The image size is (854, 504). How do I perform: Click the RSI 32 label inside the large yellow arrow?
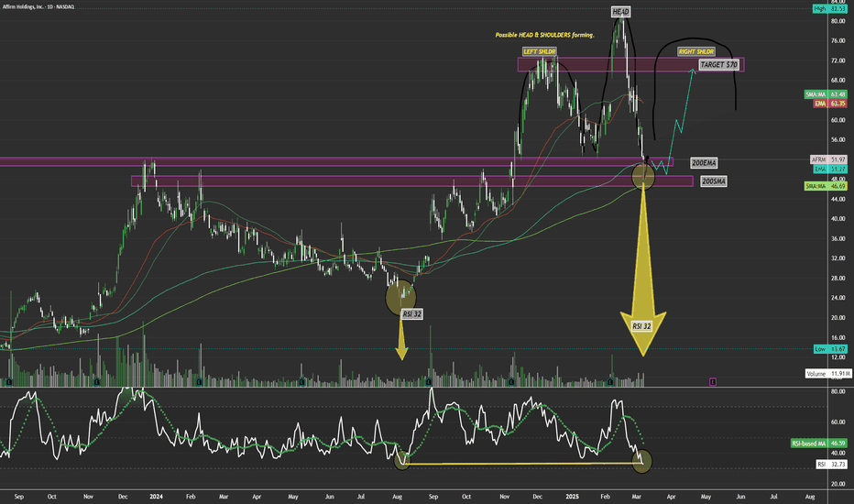click(x=641, y=326)
